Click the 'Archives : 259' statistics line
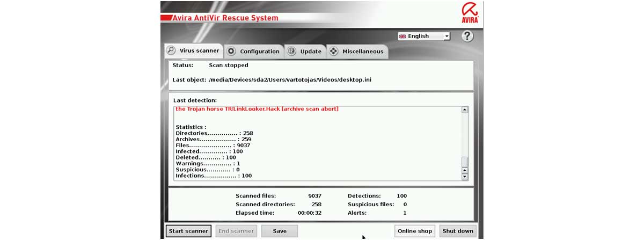This screenshot has height=240, width=644. coord(214,139)
